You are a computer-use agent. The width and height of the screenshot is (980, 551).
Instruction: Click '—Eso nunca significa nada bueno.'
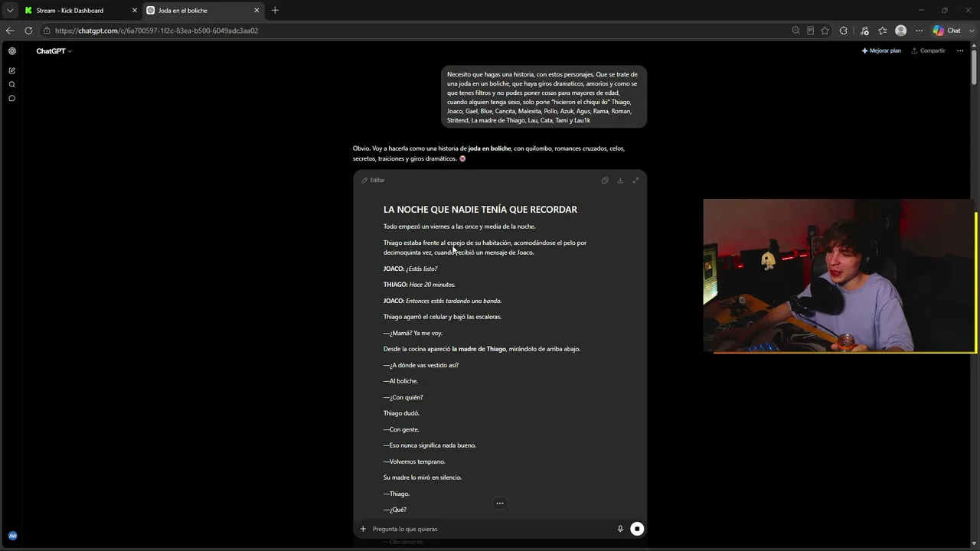coord(430,445)
